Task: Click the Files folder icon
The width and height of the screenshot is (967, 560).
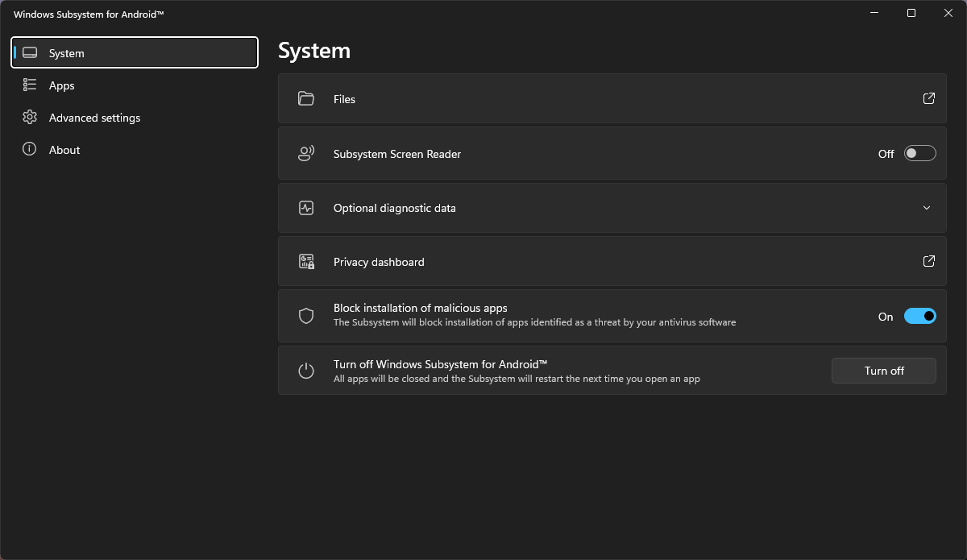Action: [305, 99]
